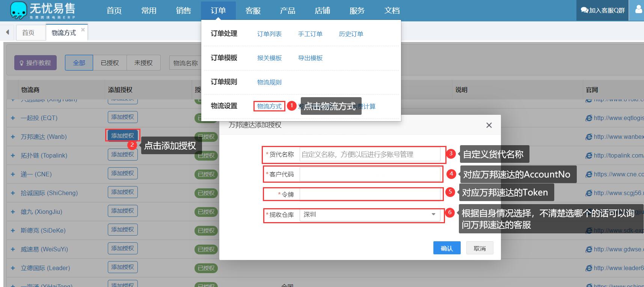Screen dimensions: 644x287
Task: Focus the 物流名称 search field
Action: pos(186,63)
